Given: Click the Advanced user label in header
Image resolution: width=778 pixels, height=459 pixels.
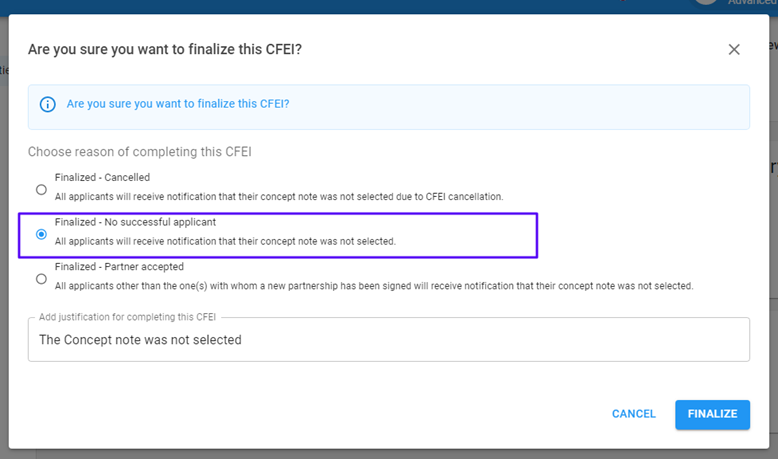Looking at the screenshot, I should coord(752,3).
